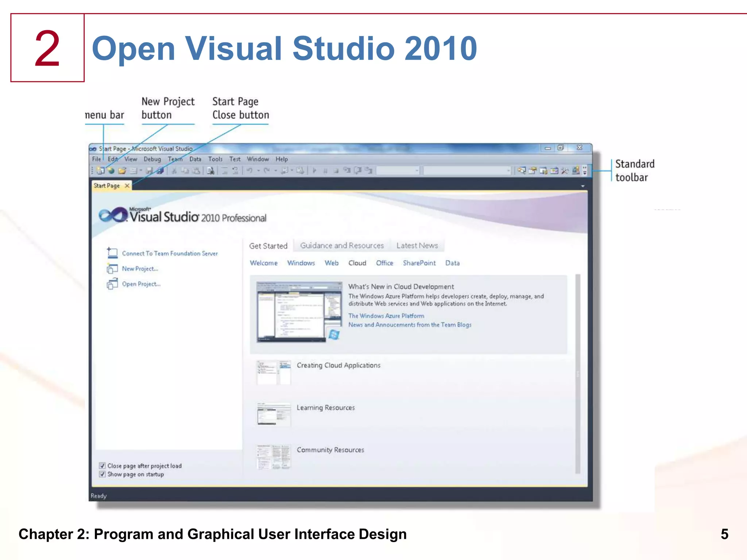The width and height of the screenshot is (747, 560).
Task: Switch to Guidance and Resources tab
Action: (342, 245)
